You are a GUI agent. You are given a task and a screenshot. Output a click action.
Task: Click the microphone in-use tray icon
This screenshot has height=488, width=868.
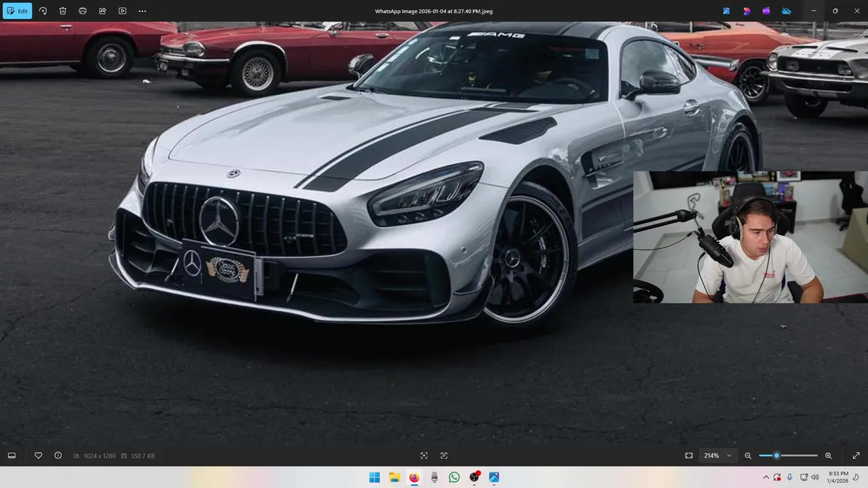coord(790,477)
